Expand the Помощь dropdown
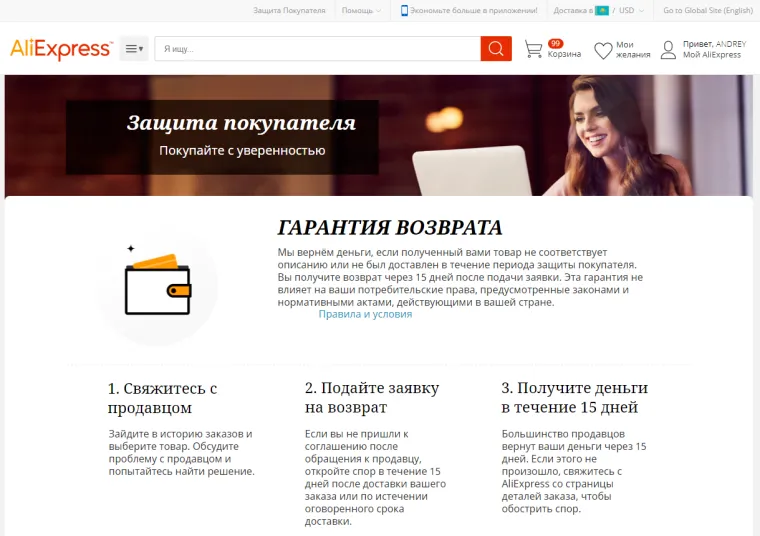The width and height of the screenshot is (760, 536). click(361, 10)
